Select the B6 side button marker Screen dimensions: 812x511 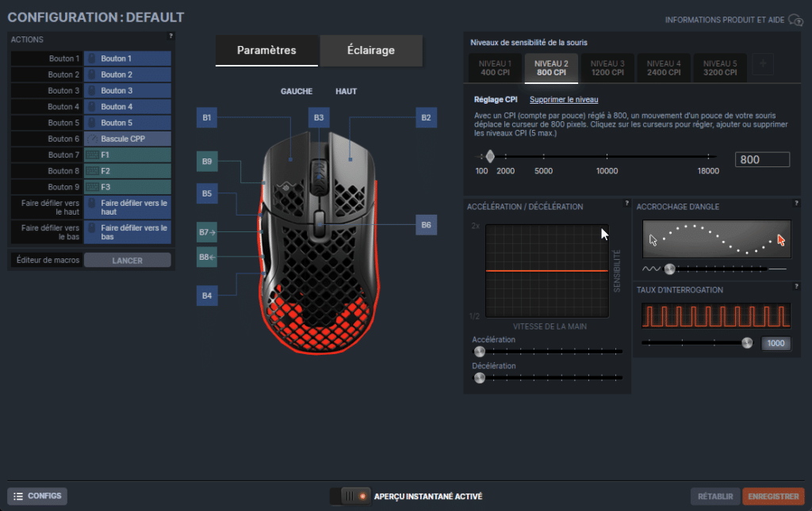(x=426, y=225)
